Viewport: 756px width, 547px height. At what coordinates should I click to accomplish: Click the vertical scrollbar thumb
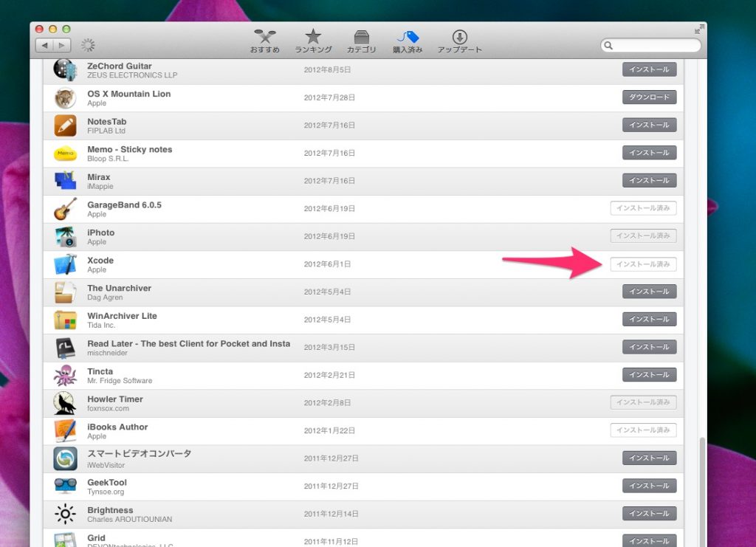[x=702, y=492]
